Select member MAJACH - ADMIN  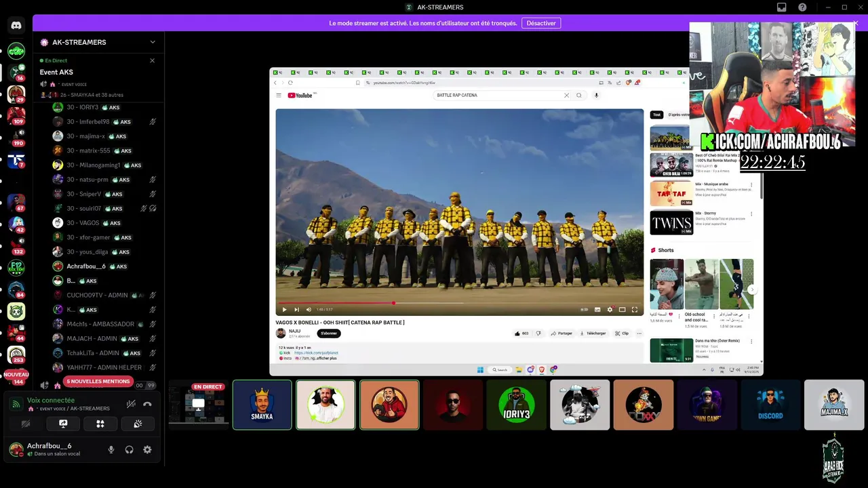coord(104,339)
